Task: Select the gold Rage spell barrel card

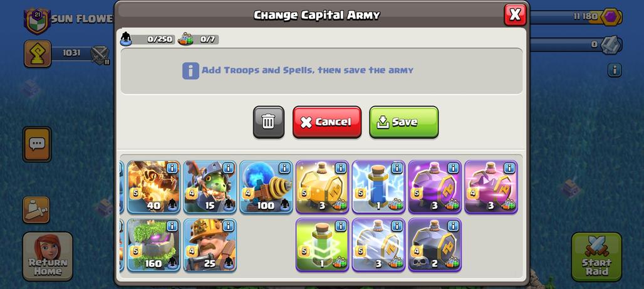Action: tap(323, 187)
